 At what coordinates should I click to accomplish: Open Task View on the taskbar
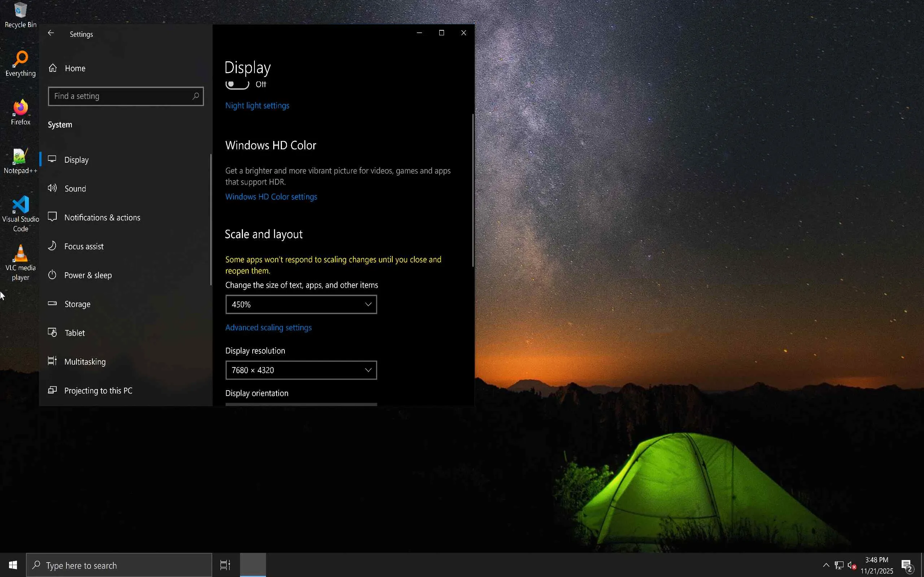[x=225, y=565]
